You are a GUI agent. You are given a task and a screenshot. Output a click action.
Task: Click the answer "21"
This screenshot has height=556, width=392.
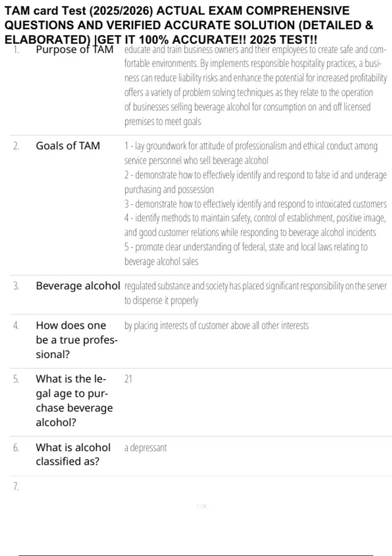click(x=128, y=379)
